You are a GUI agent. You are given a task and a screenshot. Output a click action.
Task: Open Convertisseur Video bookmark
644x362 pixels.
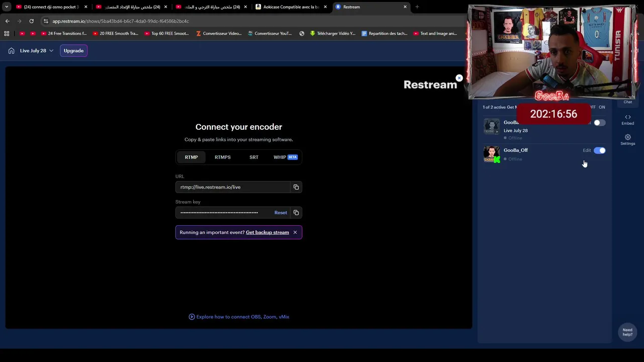219,34
